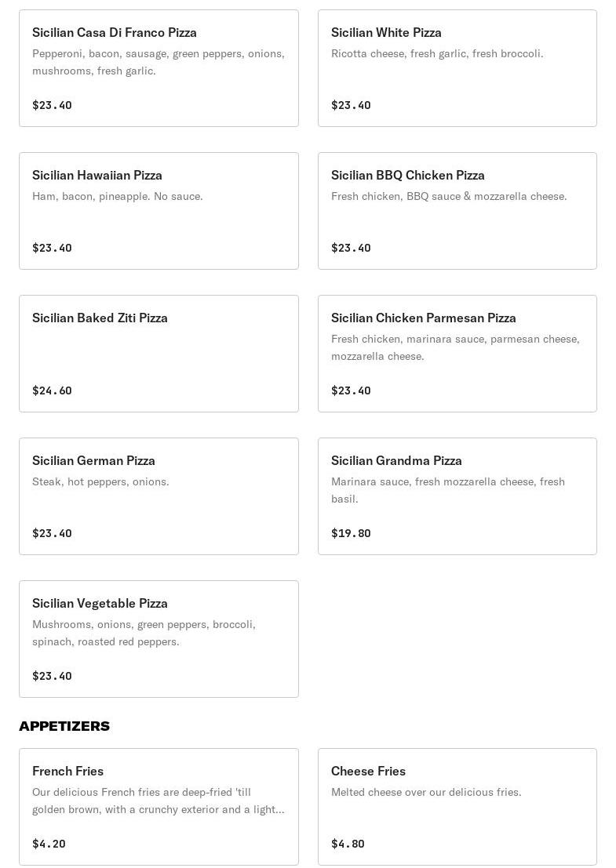Click the APPETIZERS section heading
616x868 pixels.
(x=64, y=726)
